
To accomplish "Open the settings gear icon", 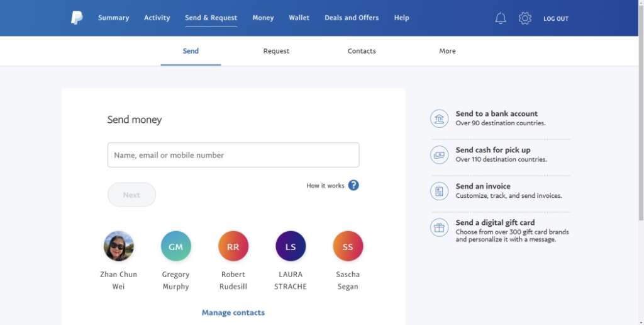I will (525, 18).
